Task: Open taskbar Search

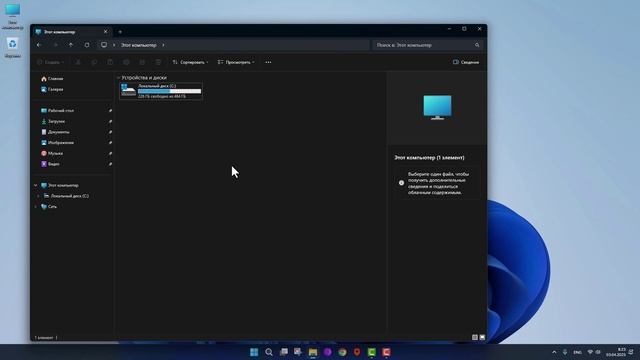Action: click(x=269, y=352)
